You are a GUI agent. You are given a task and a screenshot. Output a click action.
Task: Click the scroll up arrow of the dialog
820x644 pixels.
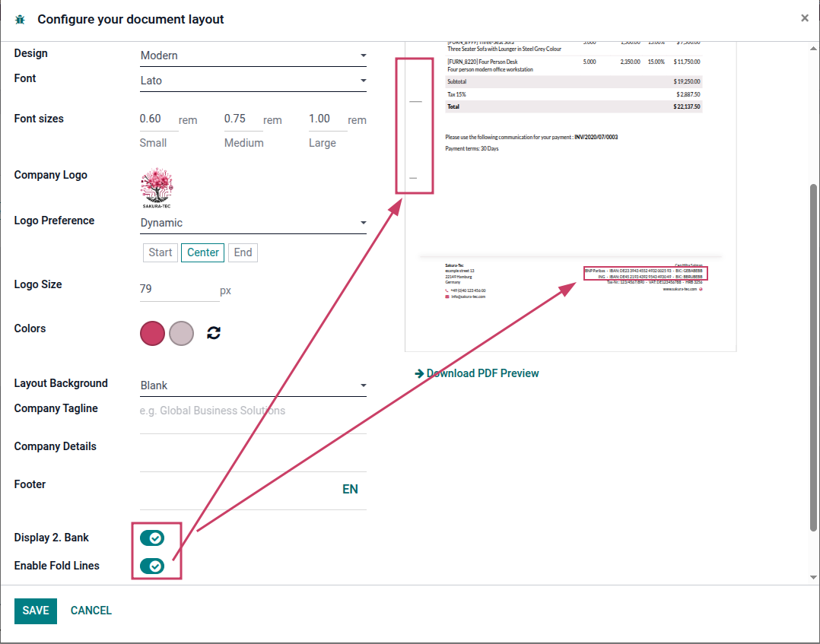pos(813,49)
